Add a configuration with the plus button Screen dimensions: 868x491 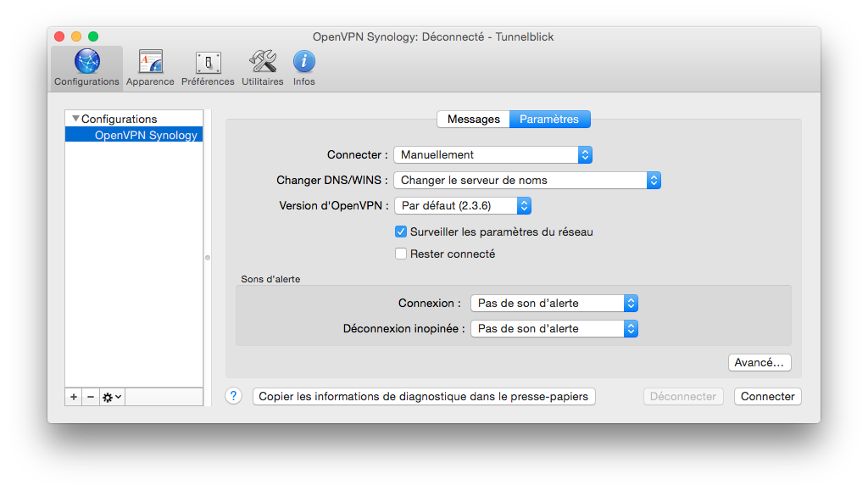(74, 397)
